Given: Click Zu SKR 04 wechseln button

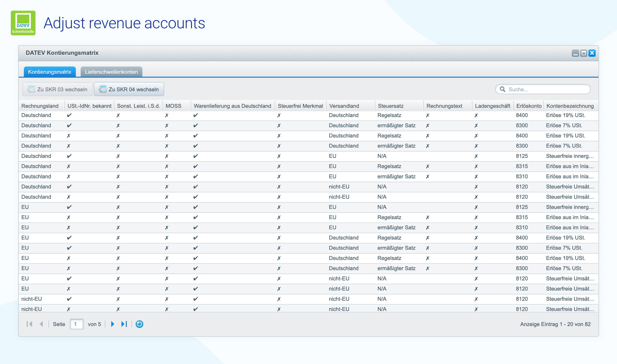Looking at the screenshot, I should coord(129,89).
